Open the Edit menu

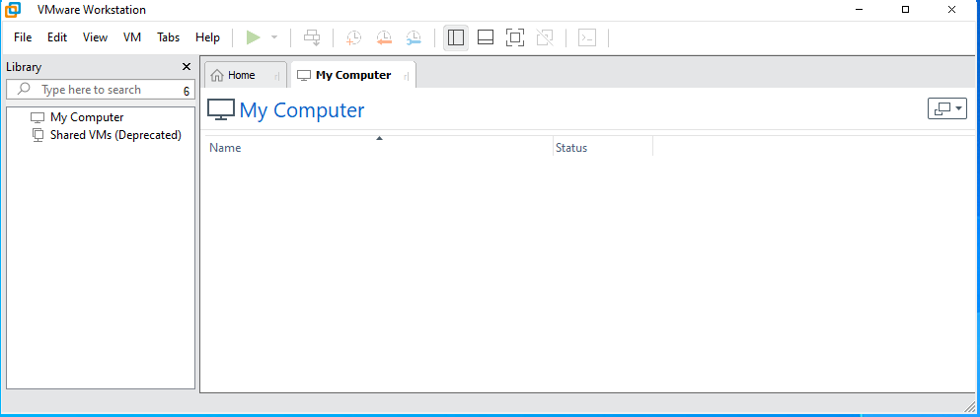pos(57,37)
